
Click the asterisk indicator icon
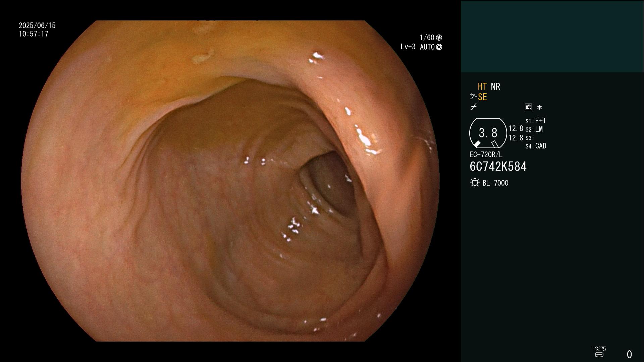point(539,108)
